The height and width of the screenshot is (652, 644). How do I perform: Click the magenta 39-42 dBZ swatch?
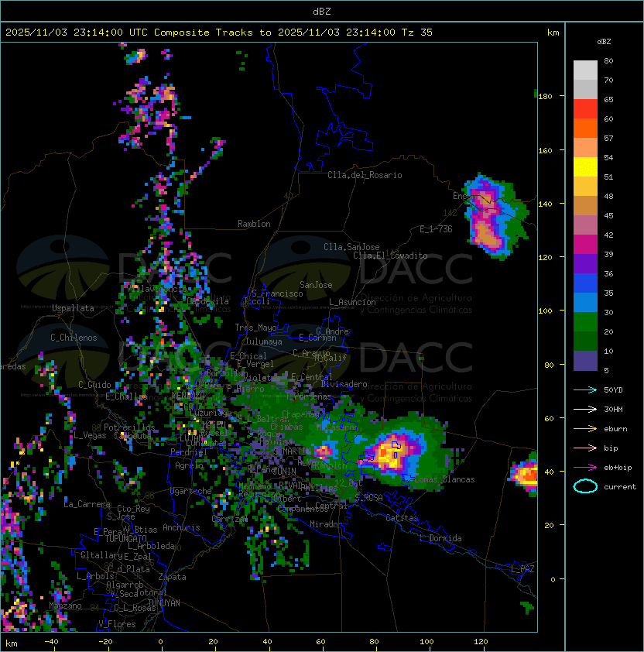[585, 245]
